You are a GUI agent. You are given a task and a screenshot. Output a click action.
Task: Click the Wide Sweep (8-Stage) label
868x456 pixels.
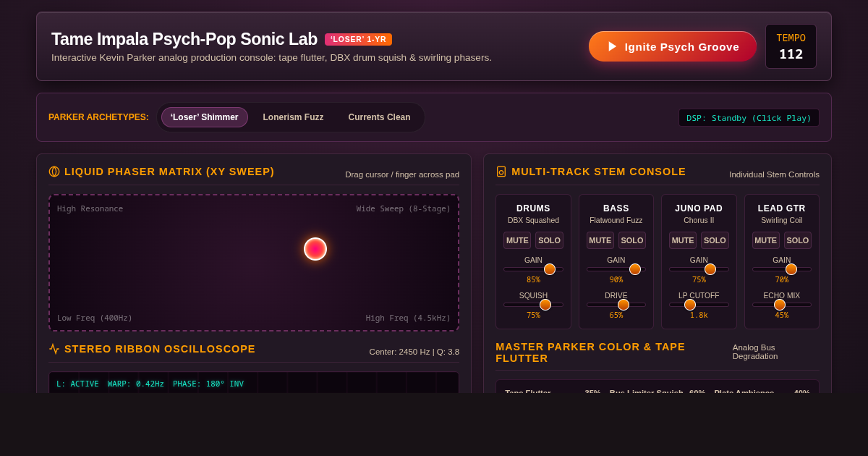[404, 209]
